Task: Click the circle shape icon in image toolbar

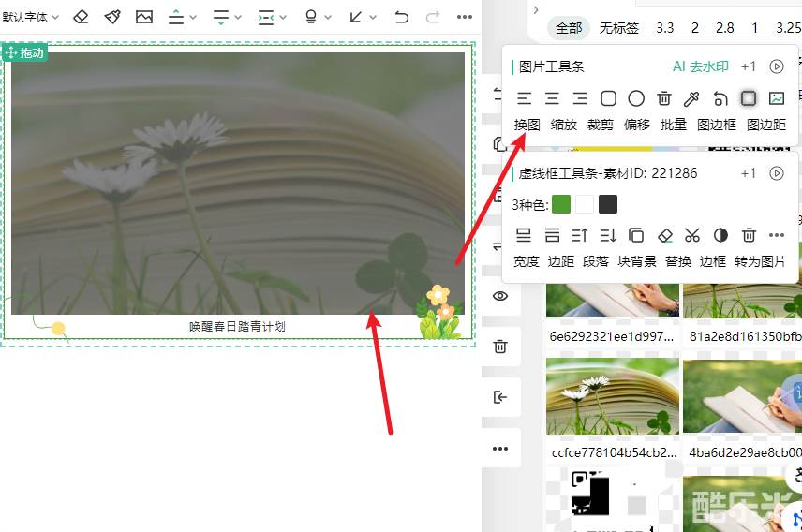Action: click(636, 98)
